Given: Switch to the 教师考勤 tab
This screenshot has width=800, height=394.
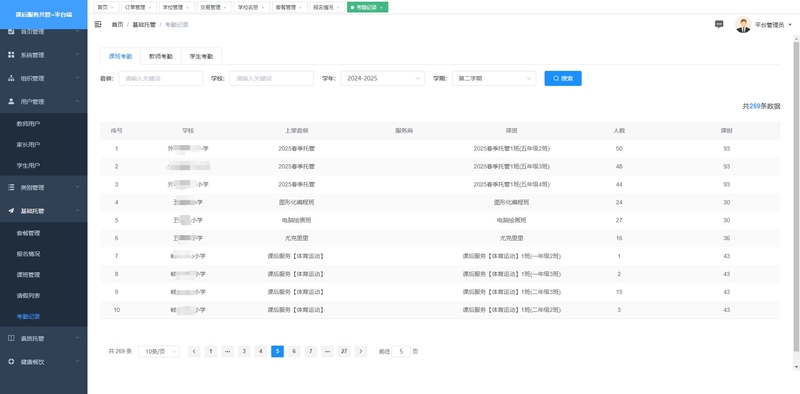Looking at the screenshot, I should 161,57.
